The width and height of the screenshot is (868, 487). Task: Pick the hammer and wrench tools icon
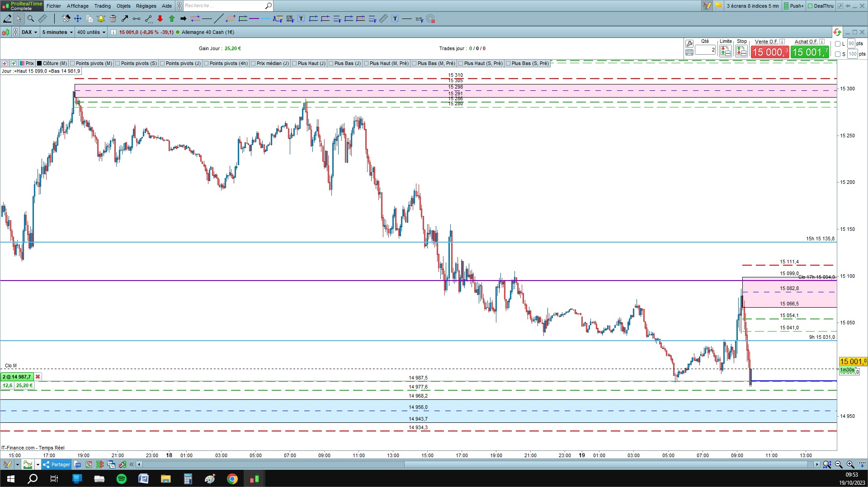click(x=66, y=19)
